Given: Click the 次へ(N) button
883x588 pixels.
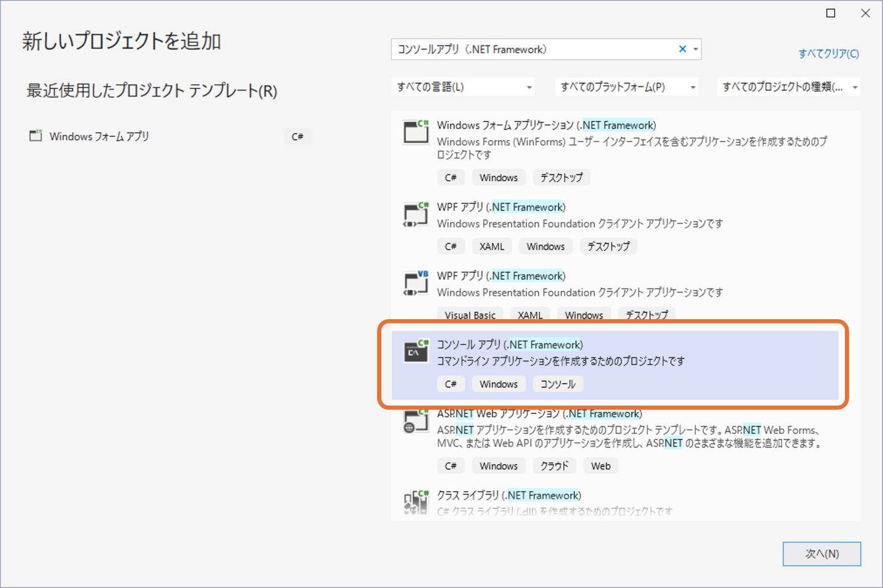Looking at the screenshot, I should [822, 554].
